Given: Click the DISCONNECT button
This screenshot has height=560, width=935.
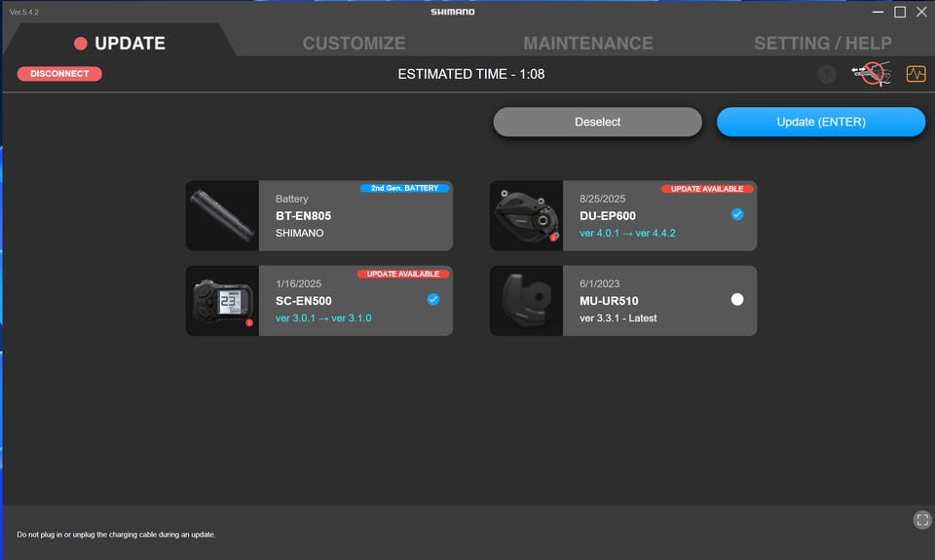Looking at the screenshot, I should [59, 74].
